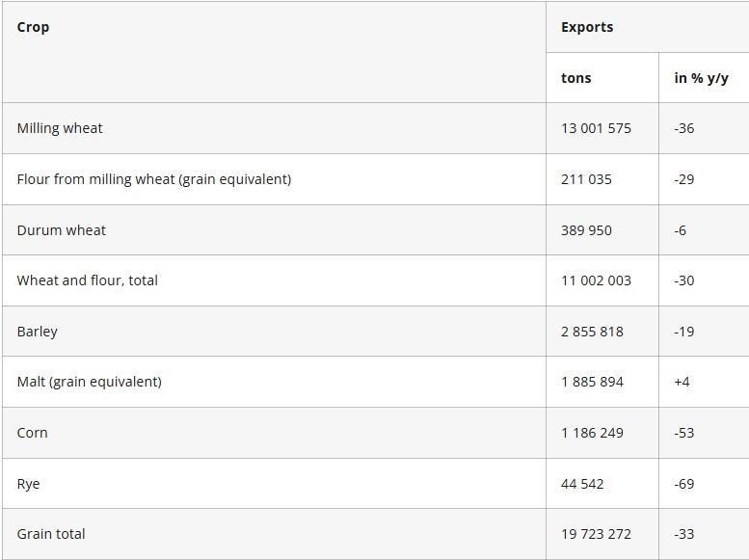Select the +4 percent change cell
749x560 pixels.
tap(682, 382)
